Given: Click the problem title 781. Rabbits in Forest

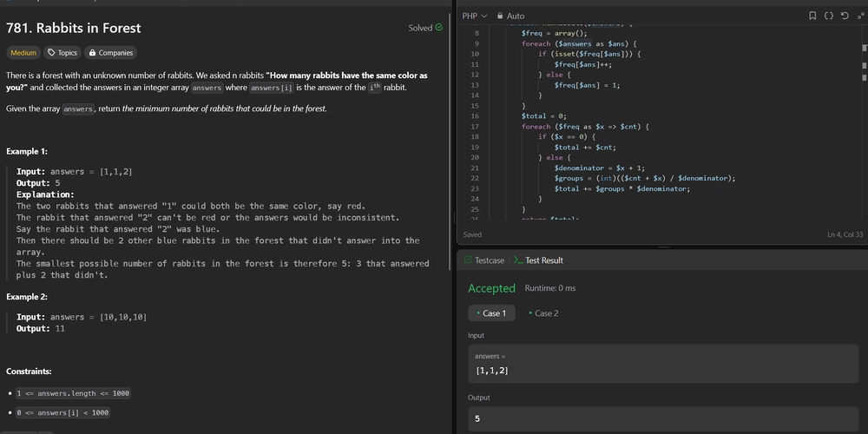Looking at the screenshot, I should (x=73, y=28).
